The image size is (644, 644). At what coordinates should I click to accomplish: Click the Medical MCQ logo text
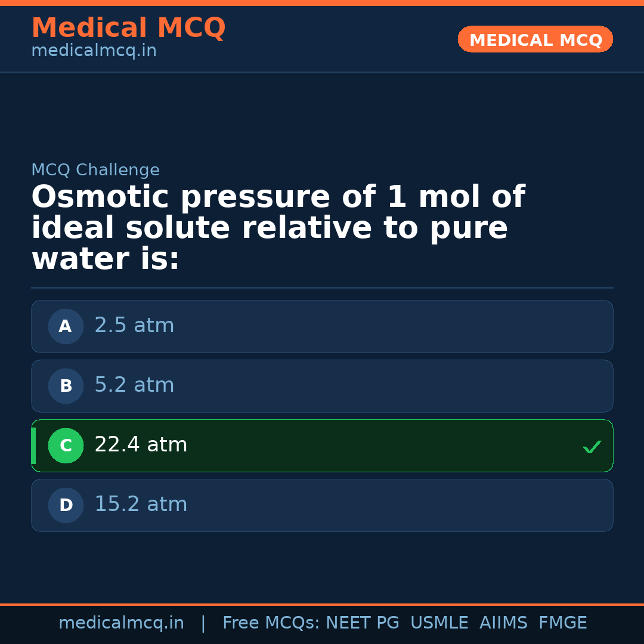coord(128,27)
